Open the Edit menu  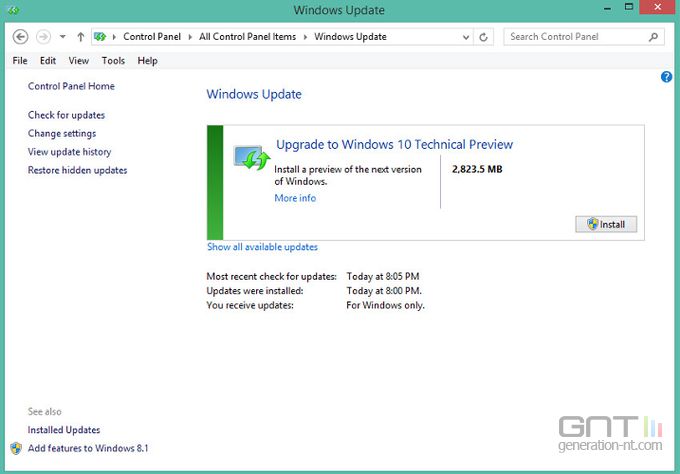[48, 61]
